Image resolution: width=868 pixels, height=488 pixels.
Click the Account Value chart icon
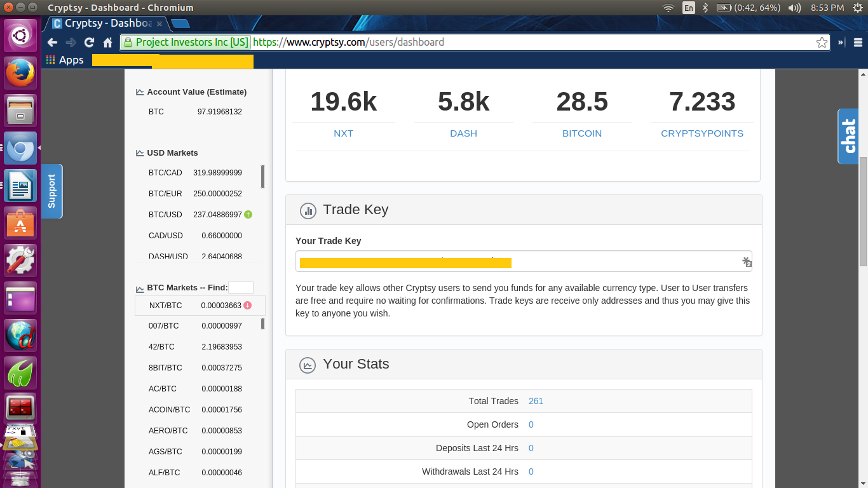pos(140,92)
